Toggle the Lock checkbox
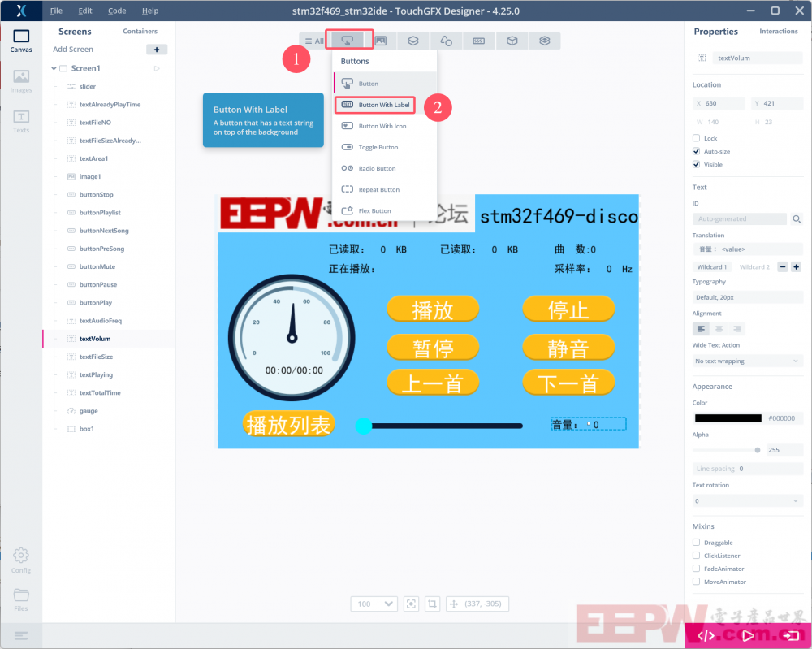Viewport: 812px width, 649px height. (x=696, y=138)
